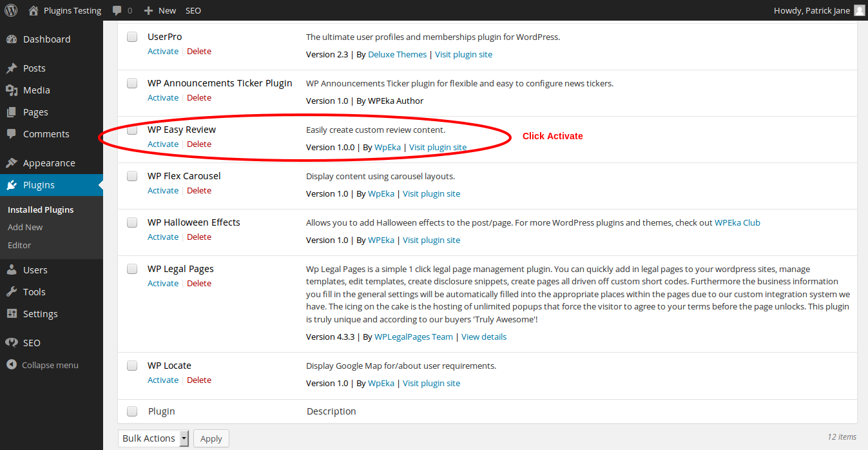Visit plugin site for WP Halloween Effects

pyautogui.click(x=431, y=240)
